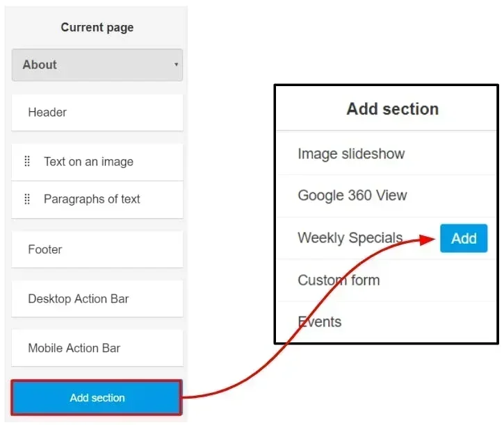Click the Add section dialog title
Viewport: 504px width, 425px height.
tap(393, 109)
